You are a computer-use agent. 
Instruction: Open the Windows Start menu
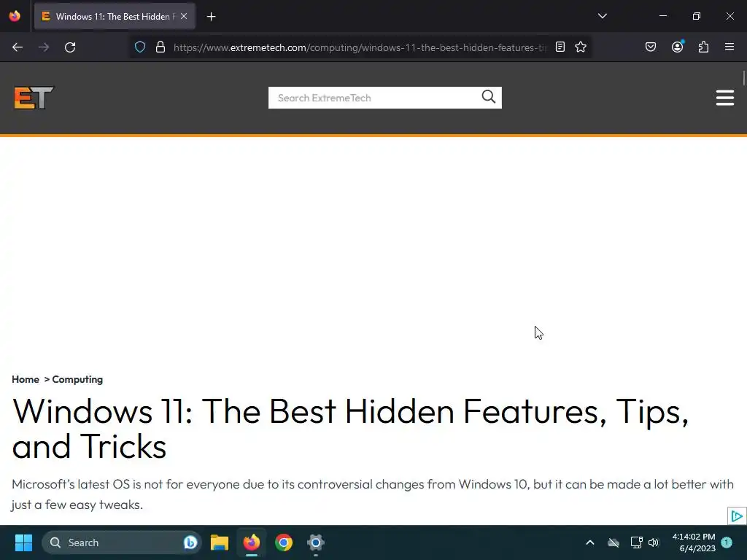23,542
